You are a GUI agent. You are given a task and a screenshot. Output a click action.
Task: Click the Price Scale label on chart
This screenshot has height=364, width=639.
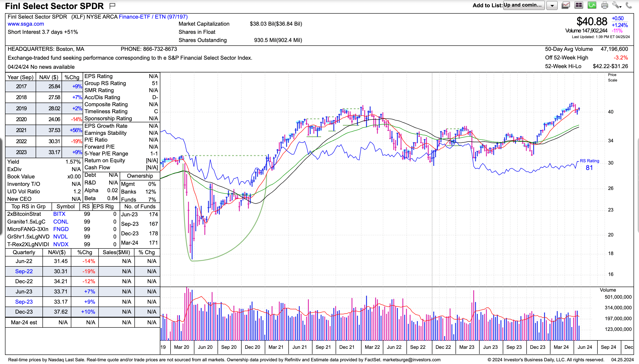[612, 78]
